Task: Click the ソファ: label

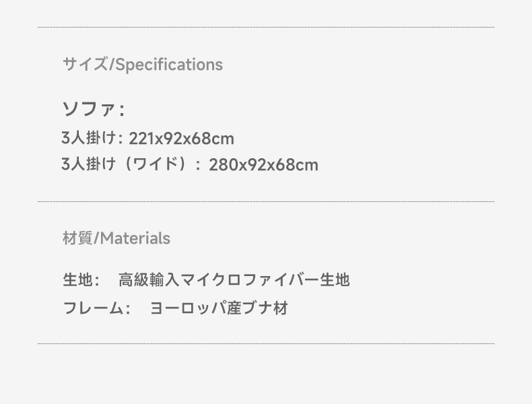Action: [94, 109]
